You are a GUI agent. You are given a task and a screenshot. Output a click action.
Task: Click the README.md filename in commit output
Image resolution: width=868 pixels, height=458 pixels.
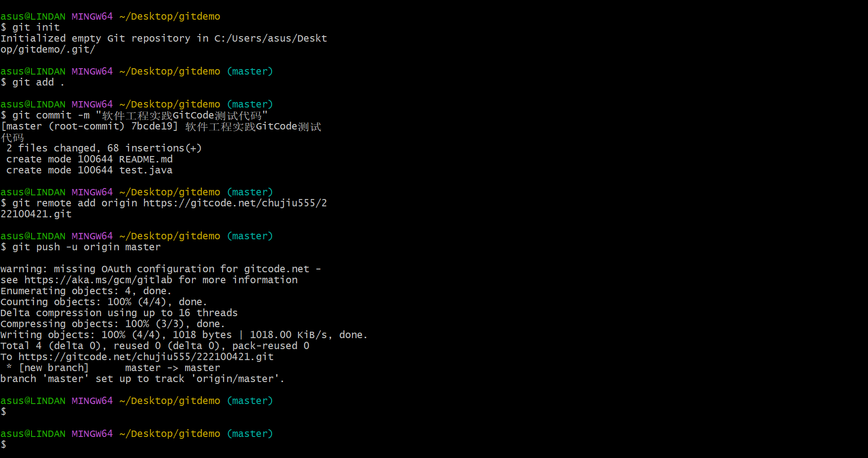tap(146, 159)
